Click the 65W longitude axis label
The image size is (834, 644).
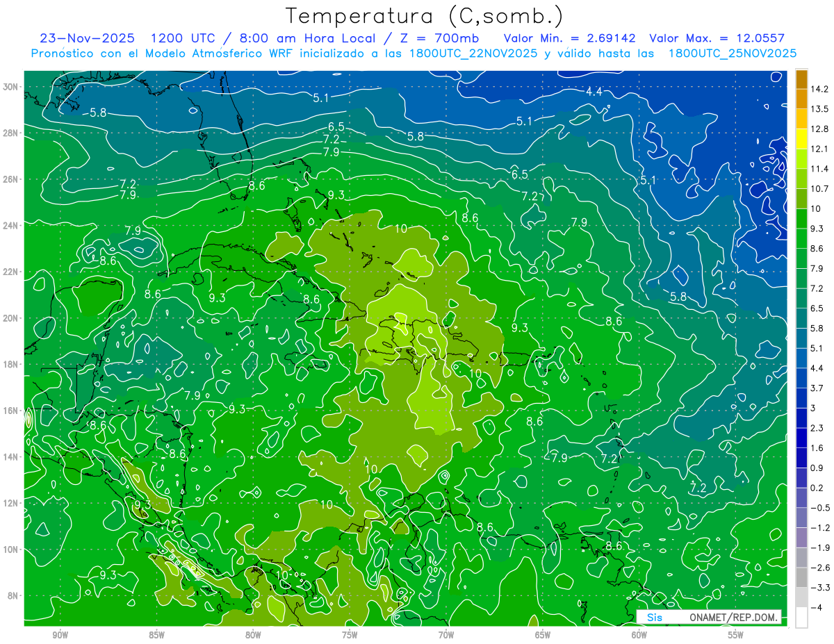543,635
